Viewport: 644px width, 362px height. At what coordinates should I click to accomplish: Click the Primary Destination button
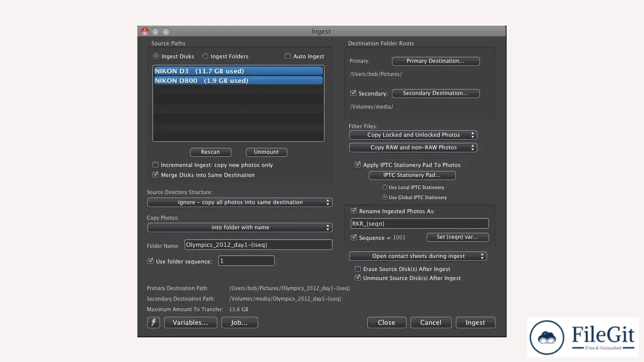point(436,61)
